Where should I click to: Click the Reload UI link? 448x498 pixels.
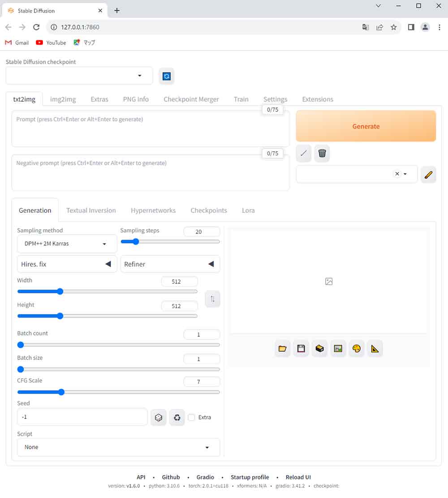click(x=298, y=477)
